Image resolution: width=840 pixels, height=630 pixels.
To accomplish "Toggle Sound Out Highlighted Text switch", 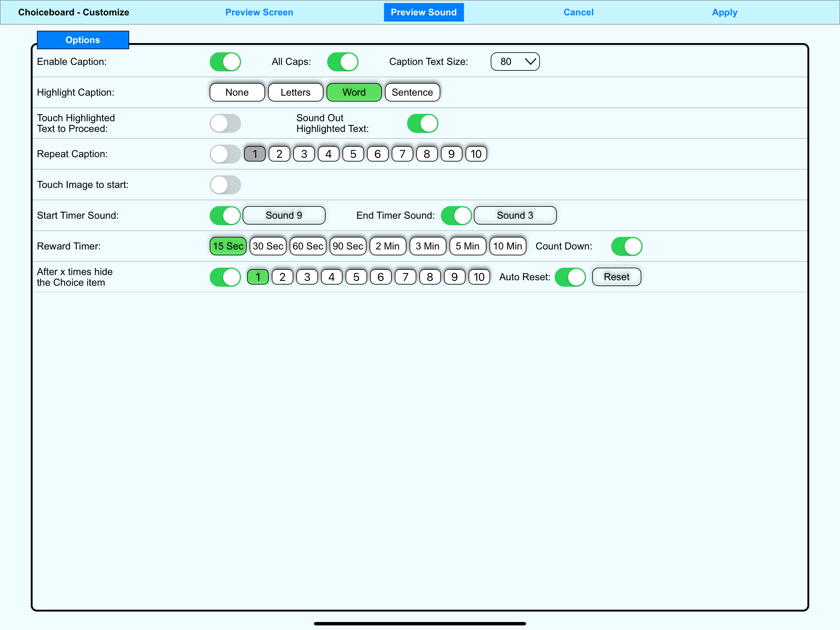I will (x=423, y=123).
